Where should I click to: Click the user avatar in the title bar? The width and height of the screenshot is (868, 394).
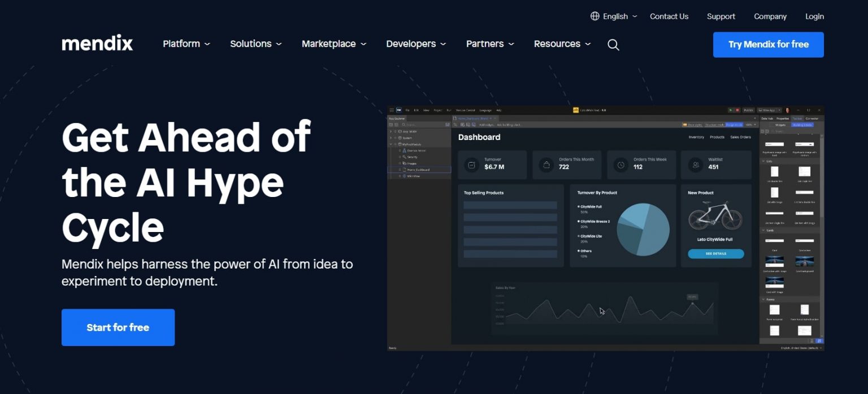pos(787,110)
